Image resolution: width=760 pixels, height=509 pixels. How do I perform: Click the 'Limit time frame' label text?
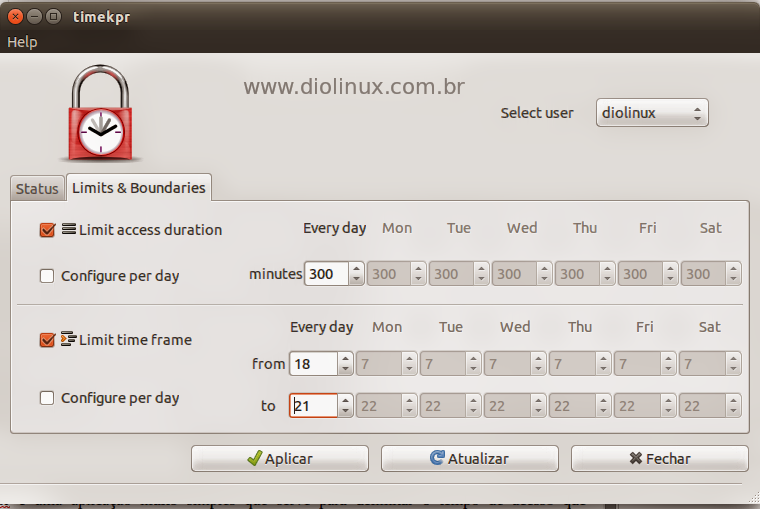click(x=135, y=340)
